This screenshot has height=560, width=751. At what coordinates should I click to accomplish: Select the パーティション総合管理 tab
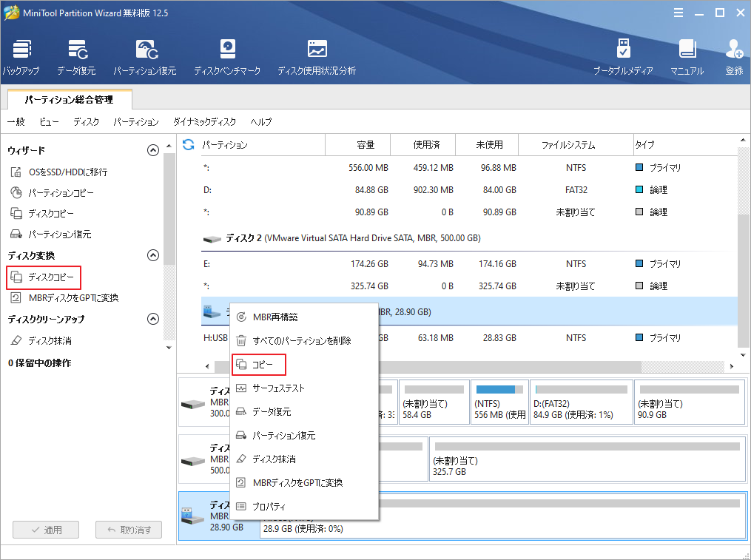coord(70,100)
